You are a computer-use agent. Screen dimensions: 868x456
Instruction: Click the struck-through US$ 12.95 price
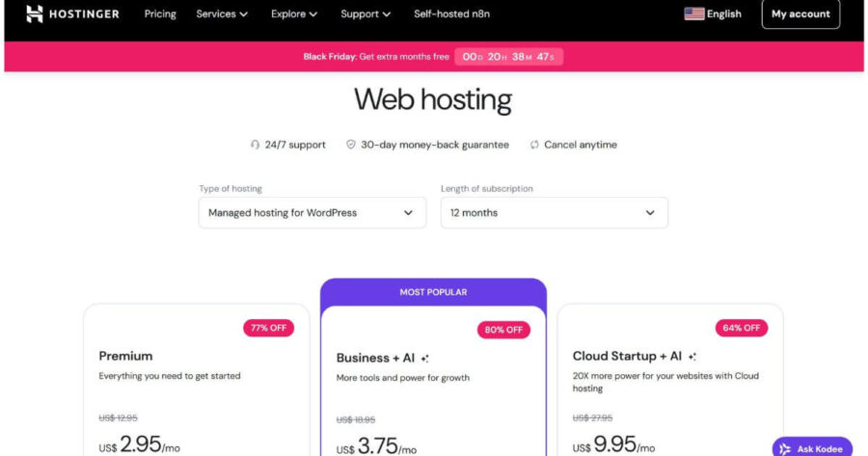pyautogui.click(x=118, y=417)
